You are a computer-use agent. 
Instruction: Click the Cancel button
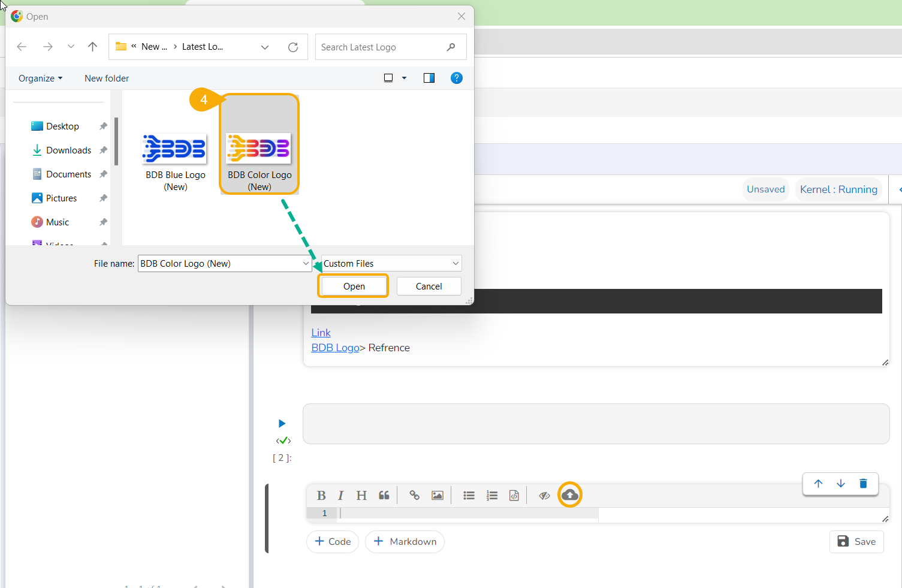click(429, 286)
